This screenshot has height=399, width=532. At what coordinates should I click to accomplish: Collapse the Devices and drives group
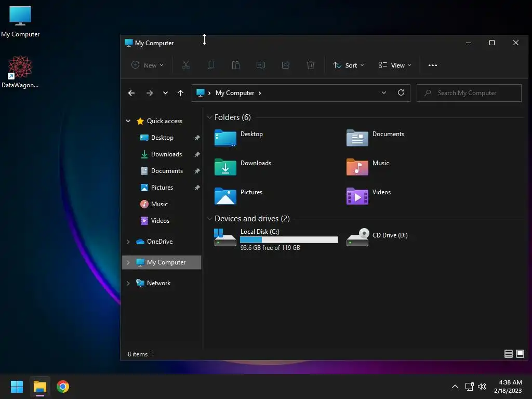210,219
